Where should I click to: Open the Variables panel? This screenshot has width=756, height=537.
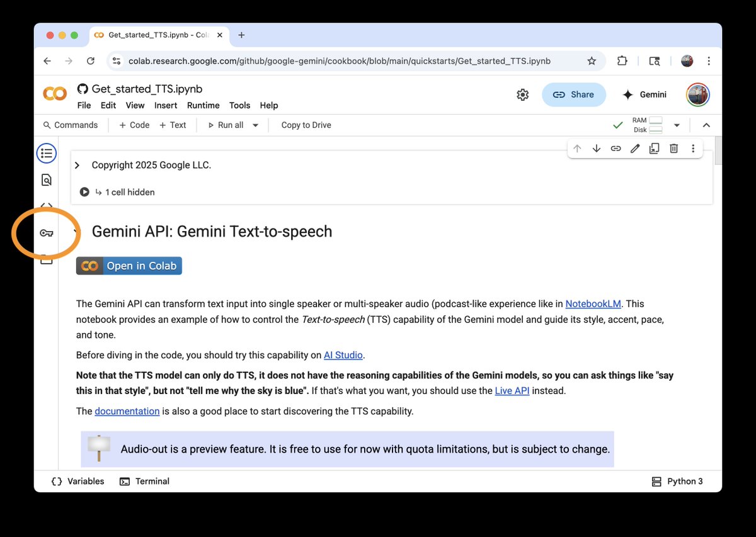coord(77,481)
